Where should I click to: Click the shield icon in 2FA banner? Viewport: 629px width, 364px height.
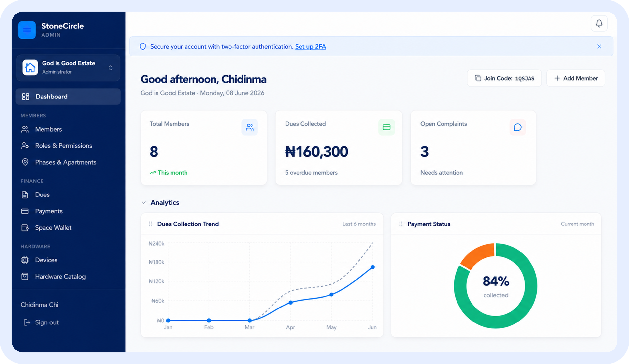pyautogui.click(x=143, y=47)
